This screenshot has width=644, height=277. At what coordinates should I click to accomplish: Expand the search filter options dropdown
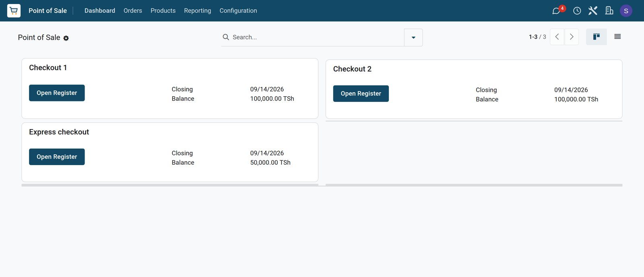[x=413, y=37]
